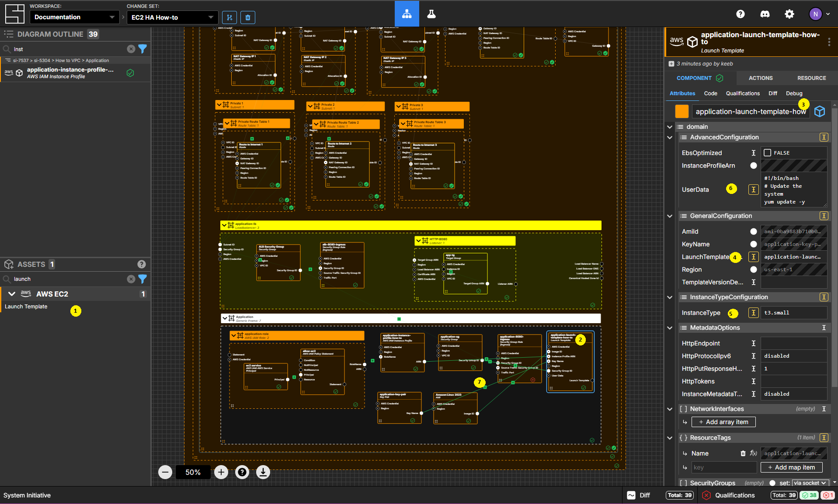Toggle the AmiId socket source indicator
The image size is (838, 504).
(x=753, y=231)
